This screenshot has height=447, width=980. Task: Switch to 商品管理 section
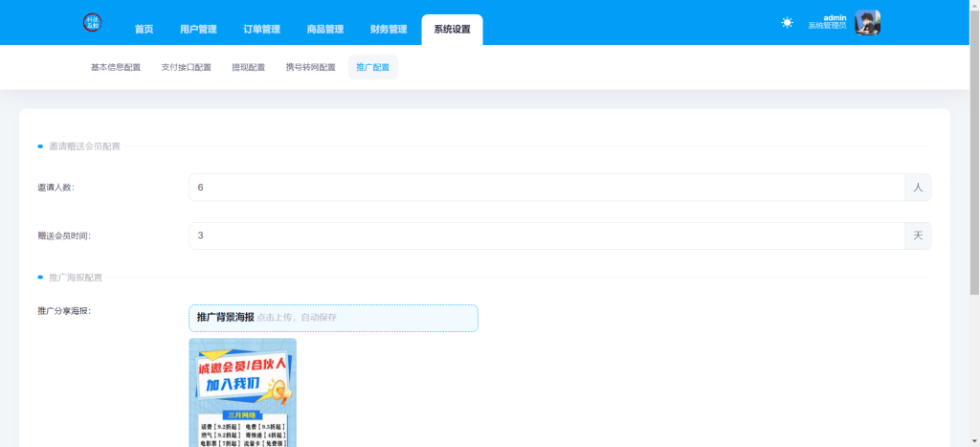[325, 30]
